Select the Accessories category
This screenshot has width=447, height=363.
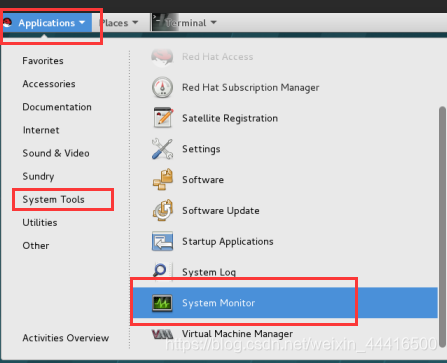tap(49, 84)
